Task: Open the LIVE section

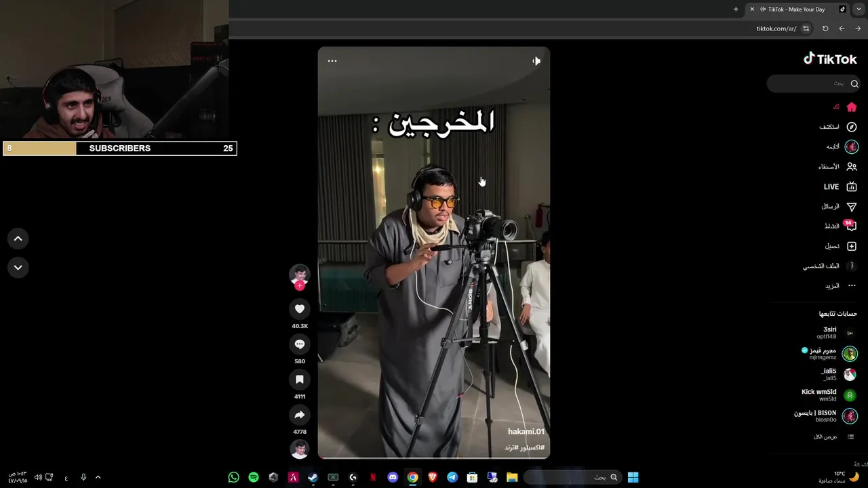Action: click(x=841, y=186)
